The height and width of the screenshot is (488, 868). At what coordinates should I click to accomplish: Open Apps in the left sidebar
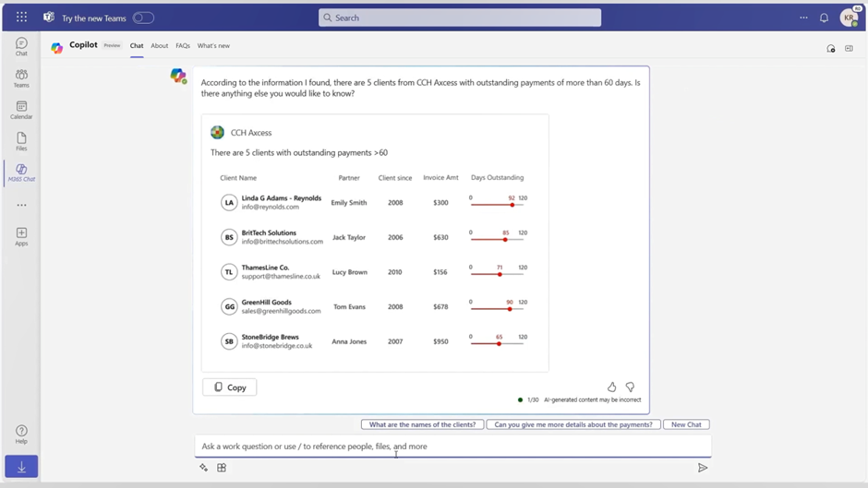click(21, 236)
